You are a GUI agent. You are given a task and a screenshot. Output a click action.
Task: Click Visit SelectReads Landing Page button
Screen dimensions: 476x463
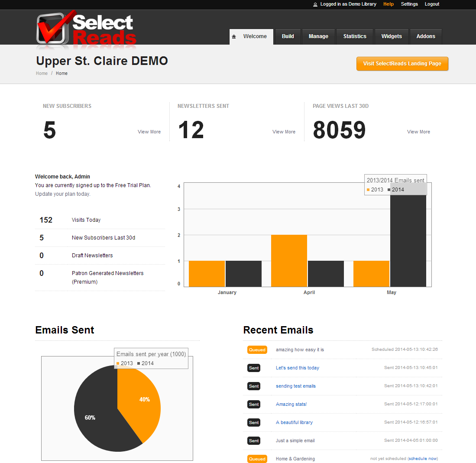tap(402, 64)
